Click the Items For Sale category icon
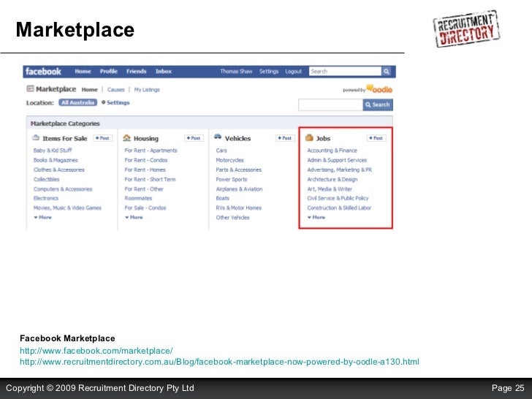The width and height of the screenshot is (532, 399). 36,137
